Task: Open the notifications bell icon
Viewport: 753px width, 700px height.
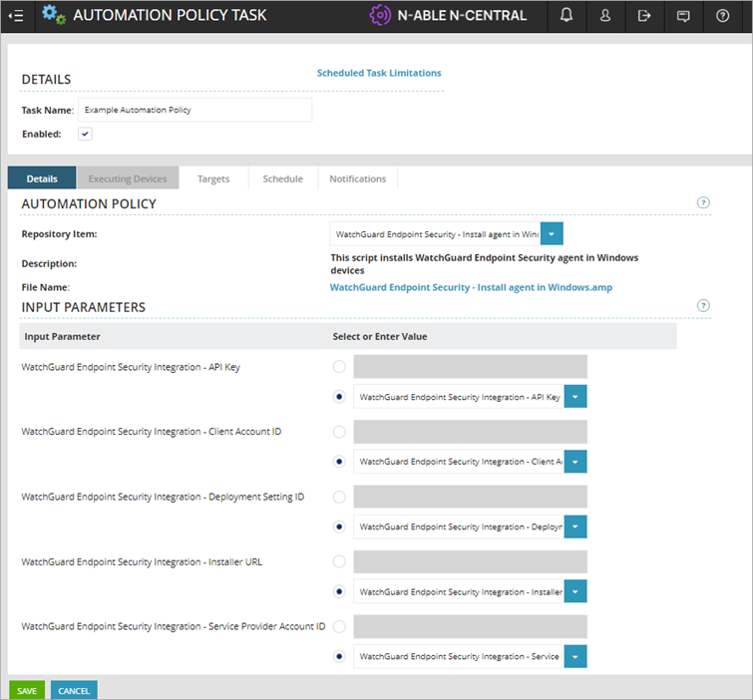Action: 566,16
